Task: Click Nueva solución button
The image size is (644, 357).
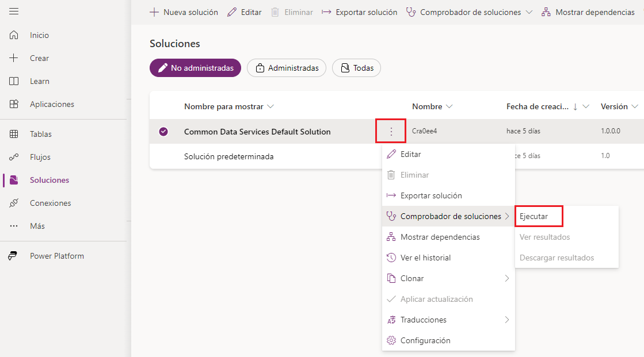Action: click(x=184, y=12)
